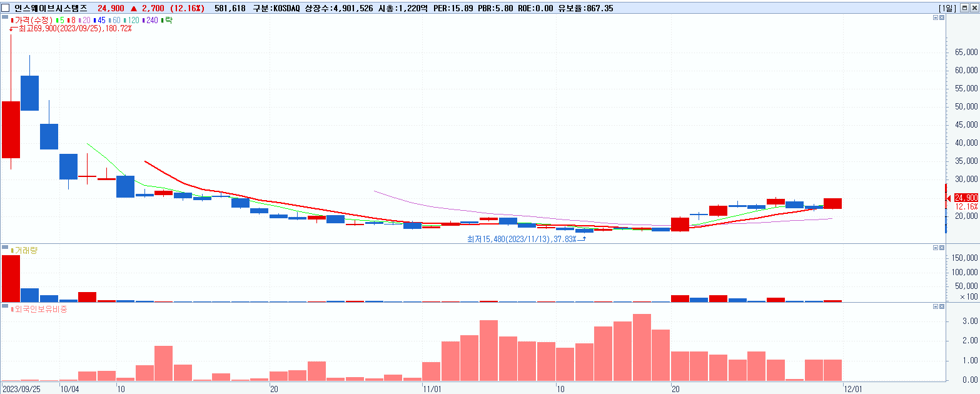Click the 2023/09/25 date axis label
Screen dimensions: 980x394
click(x=21, y=388)
